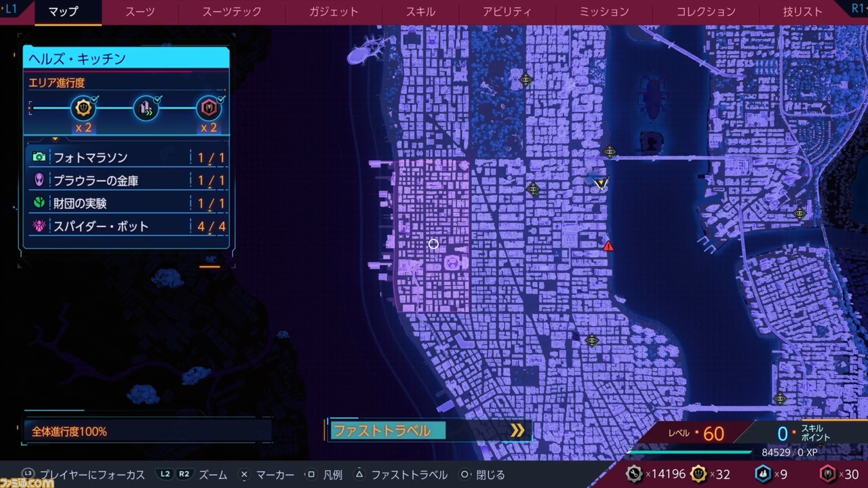Image resolution: width=868 pixels, height=488 pixels.
Task: Select the プラウラーの金庫 row
Action: (x=127, y=180)
